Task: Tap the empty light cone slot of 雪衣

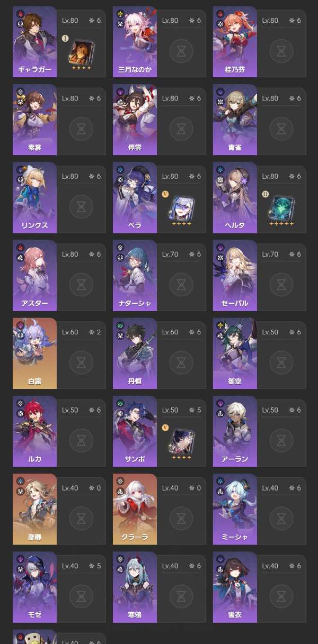Action: [281, 596]
